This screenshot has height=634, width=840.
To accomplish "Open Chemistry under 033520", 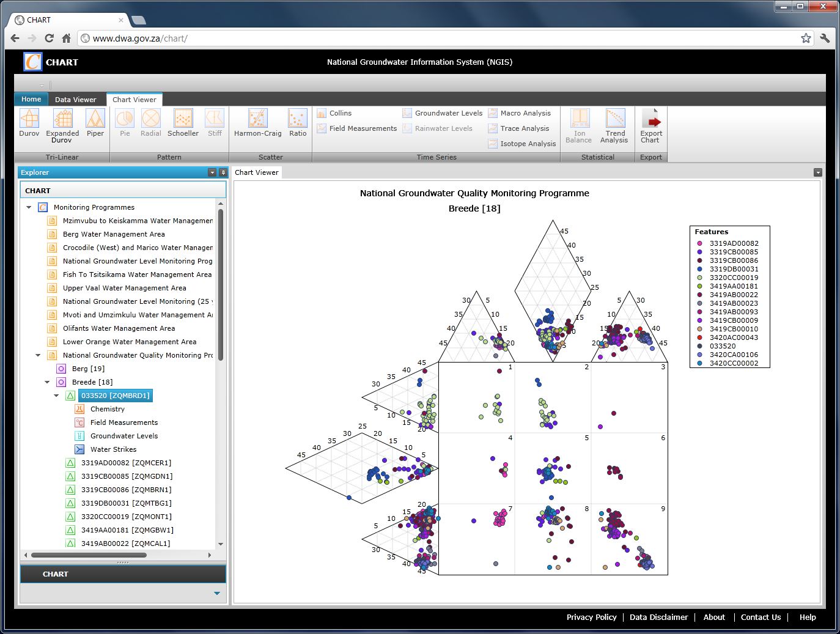I will 108,409.
